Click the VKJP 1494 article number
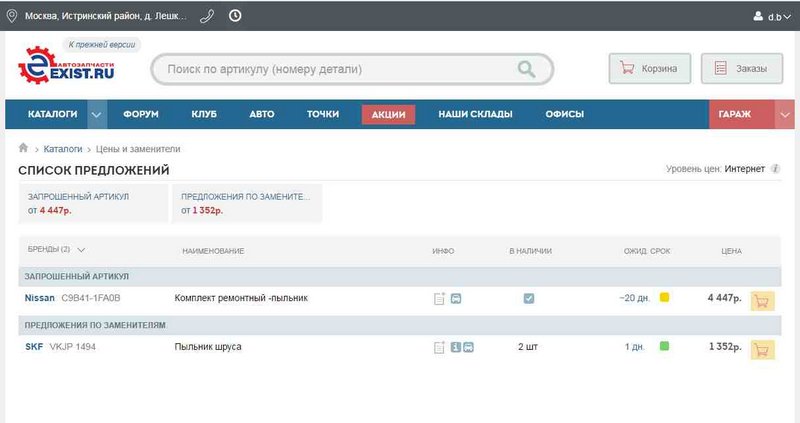This screenshot has width=800, height=423. [72, 347]
